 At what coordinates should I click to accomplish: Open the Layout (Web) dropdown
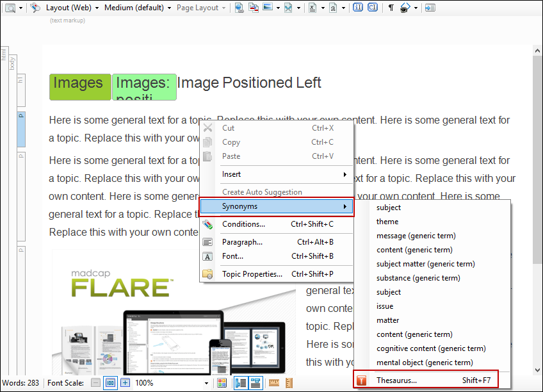click(x=72, y=8)
